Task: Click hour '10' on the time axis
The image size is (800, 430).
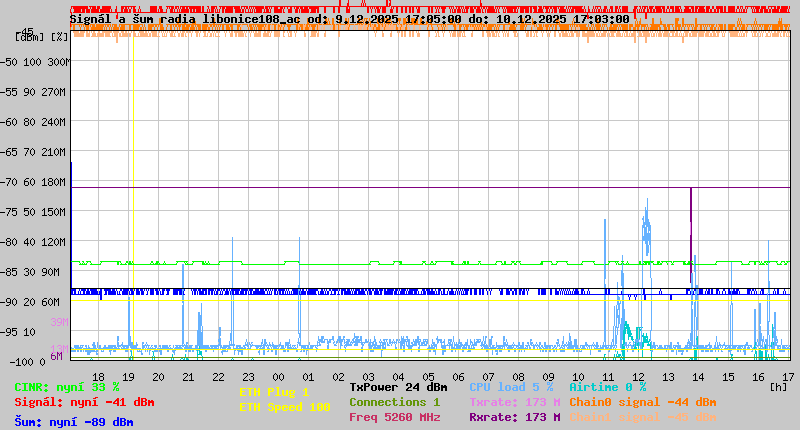Action: coord(578,377)
